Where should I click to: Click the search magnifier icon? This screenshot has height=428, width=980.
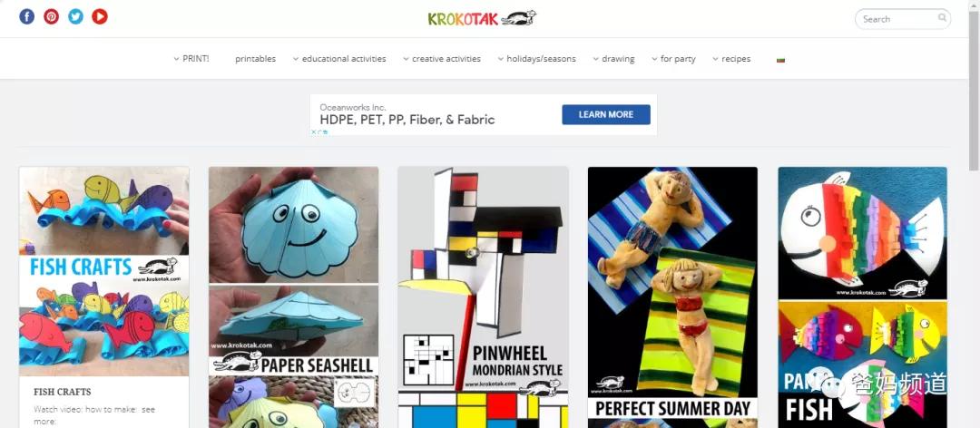pos(942,18)
